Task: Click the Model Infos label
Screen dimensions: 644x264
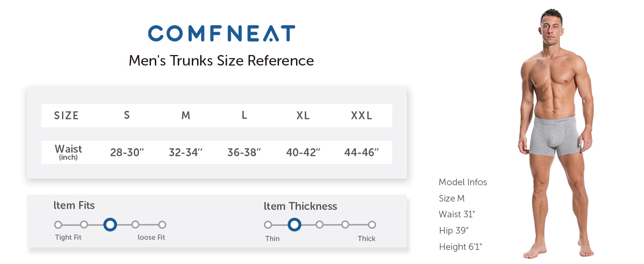Action: point(463,182)
